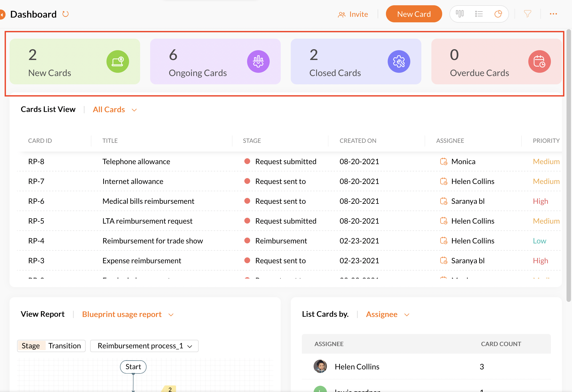The width and height of the screenshot is (572, 392).
Task: Click the green New Cards icon
Action: 118,61
